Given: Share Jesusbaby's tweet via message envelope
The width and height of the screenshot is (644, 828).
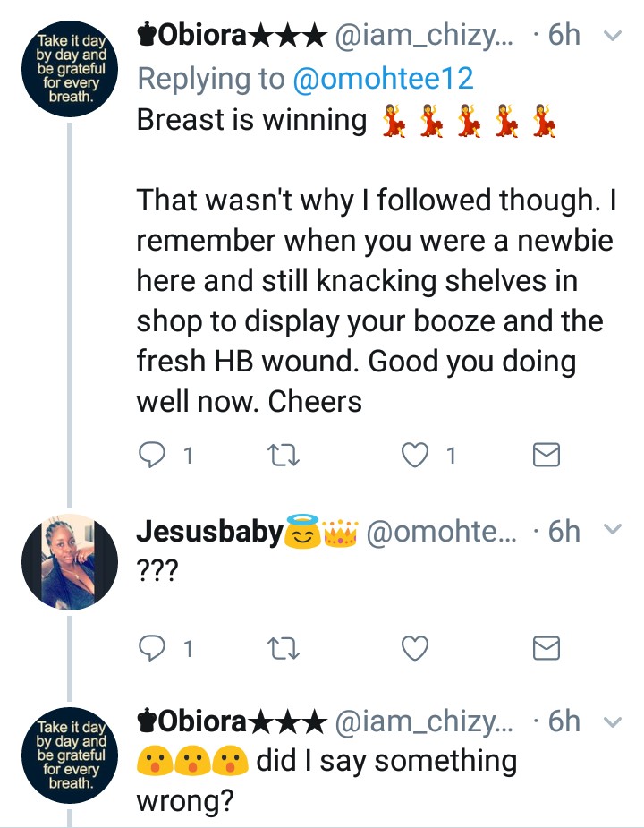Looking at the screenshot, I should (x=546, y=648).
